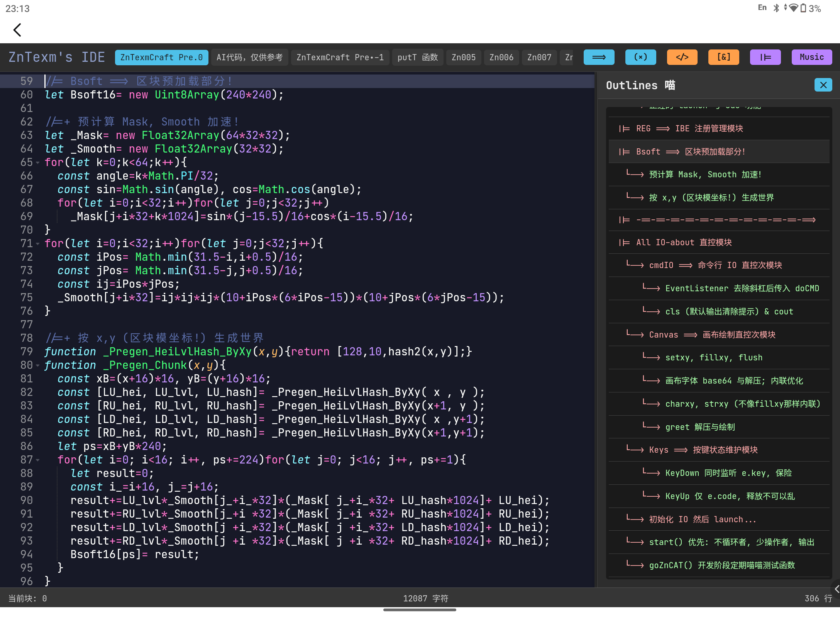
Task: Click the _Mask Float32Array line 63
Action: tap(167, 136)
